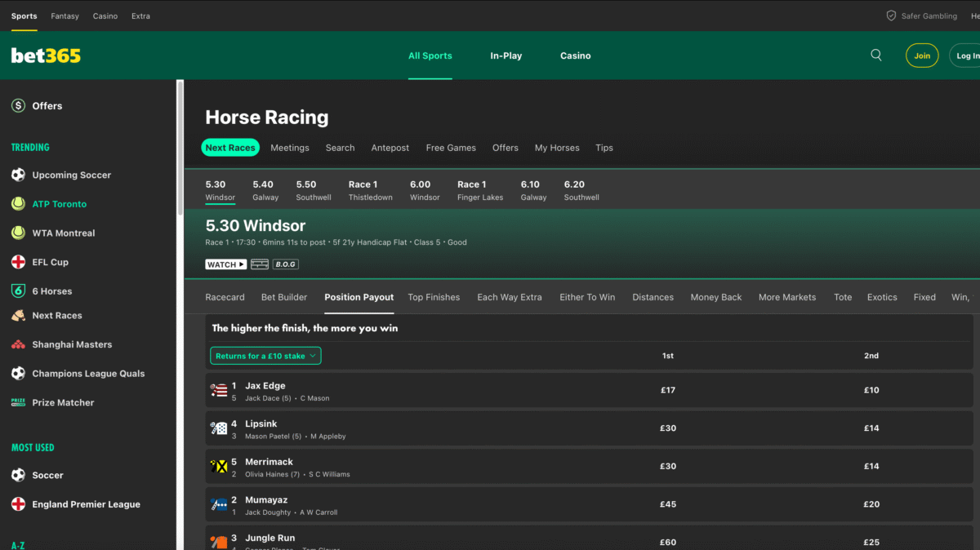This screenshot has height=550, width=980.
Task: Click Jax Edge jockey silks icon
Action: click(219, 391)
